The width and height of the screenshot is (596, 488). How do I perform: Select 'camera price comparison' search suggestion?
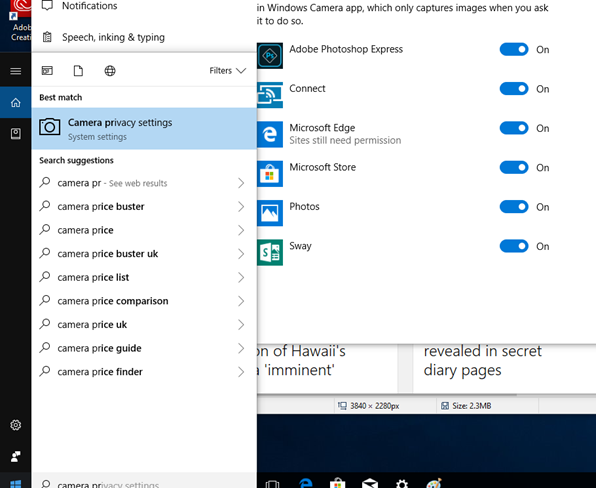click(113, 301)
